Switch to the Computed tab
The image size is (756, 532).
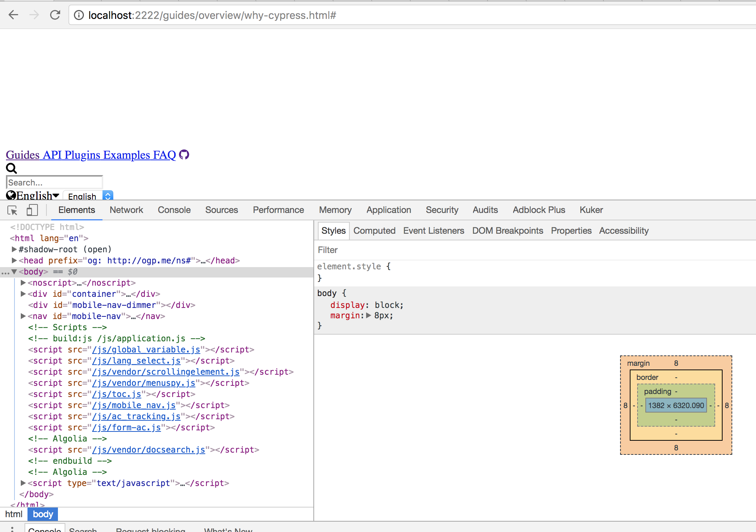(x=374, y=230)
